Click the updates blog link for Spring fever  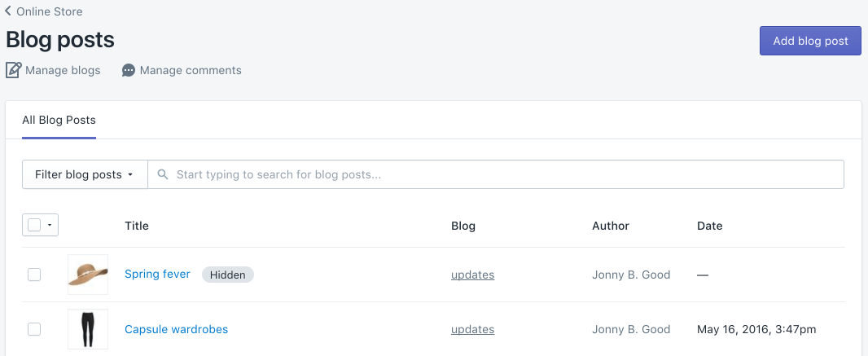point(473,275)
